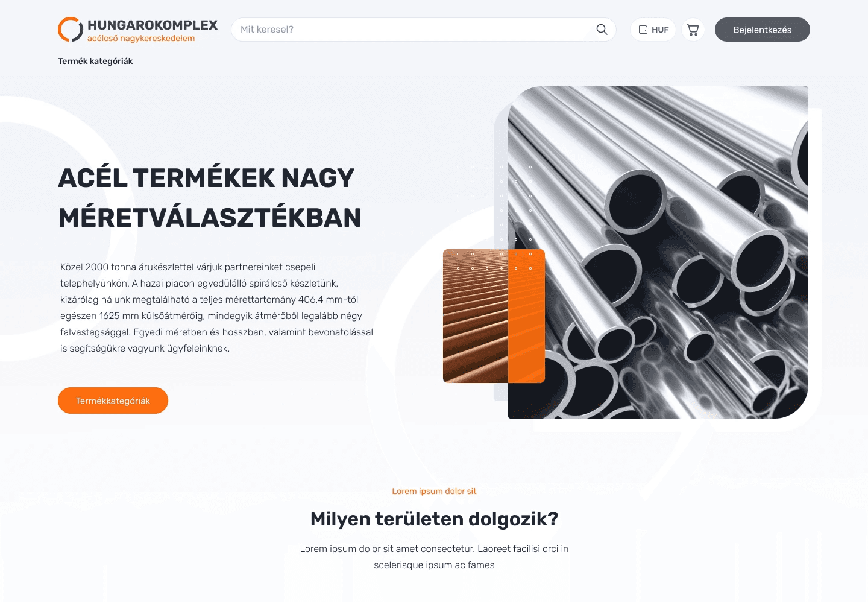Viewport: 868px width, 602px height.
Task: Click the 'ACÉL TERMÉKEK NAGY MÉRETVÁLASZTÉKBAN' headline
Action: (209, 198)
